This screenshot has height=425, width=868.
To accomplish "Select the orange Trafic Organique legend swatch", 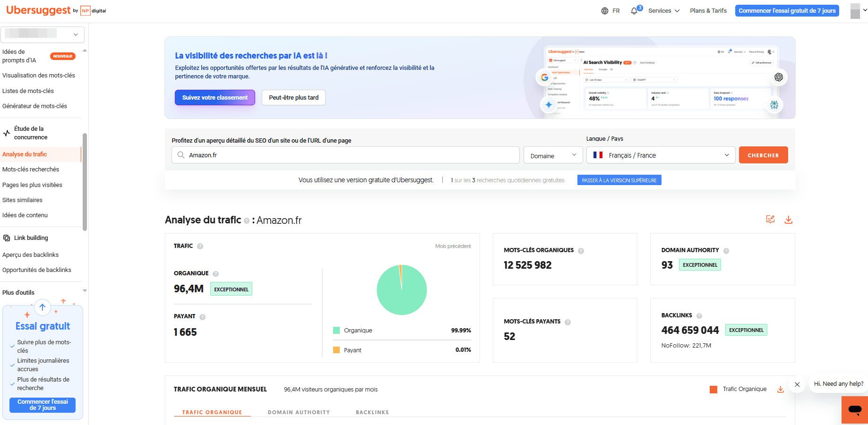I will 713,389.
